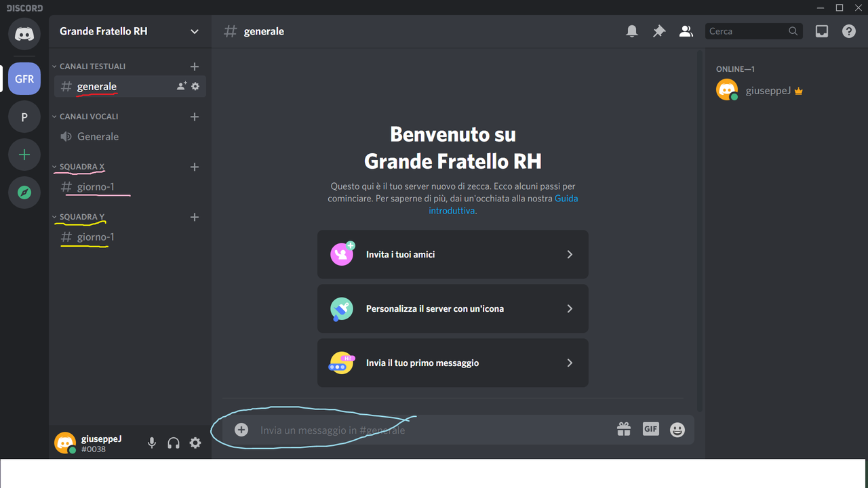Explore public servers with the compass icon
The image size is (868, 488).
24,192
